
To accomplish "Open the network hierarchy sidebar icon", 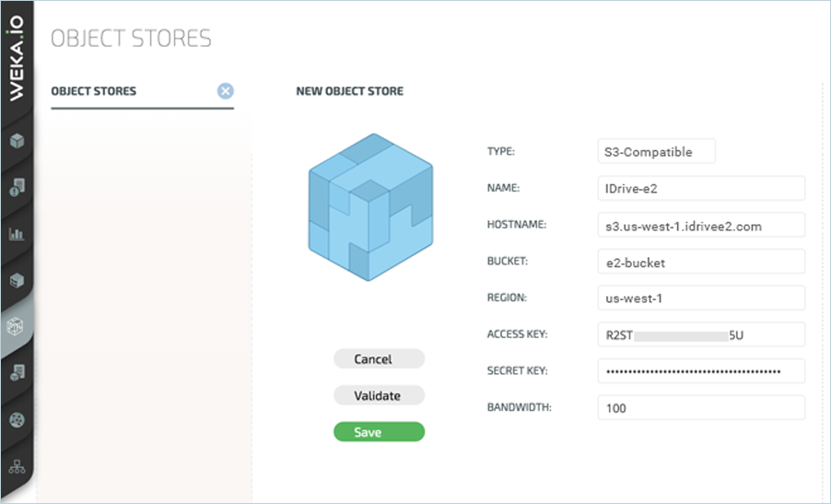I will (17, 465).
